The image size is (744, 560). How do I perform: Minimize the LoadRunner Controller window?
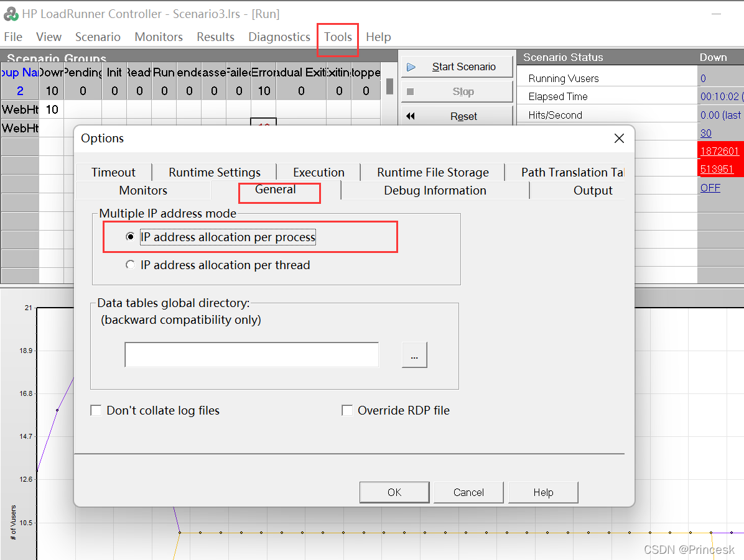(x=716, y=14)
